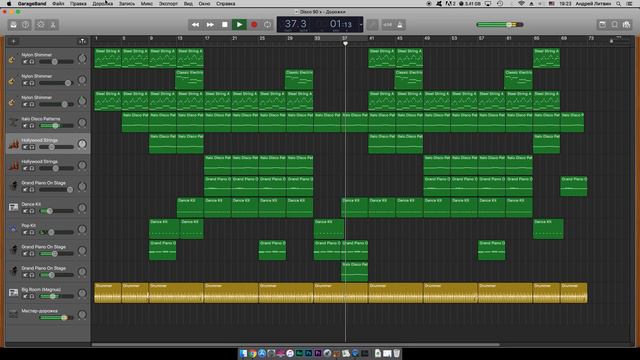This screenshot has width=640, height=360.
Task: Open the GarageBand application menu
Action: (32, 4)
